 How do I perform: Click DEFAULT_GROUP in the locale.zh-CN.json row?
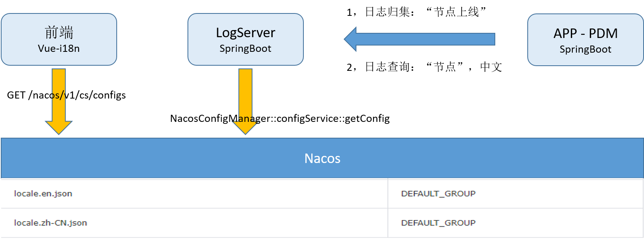tap(438, 223)
